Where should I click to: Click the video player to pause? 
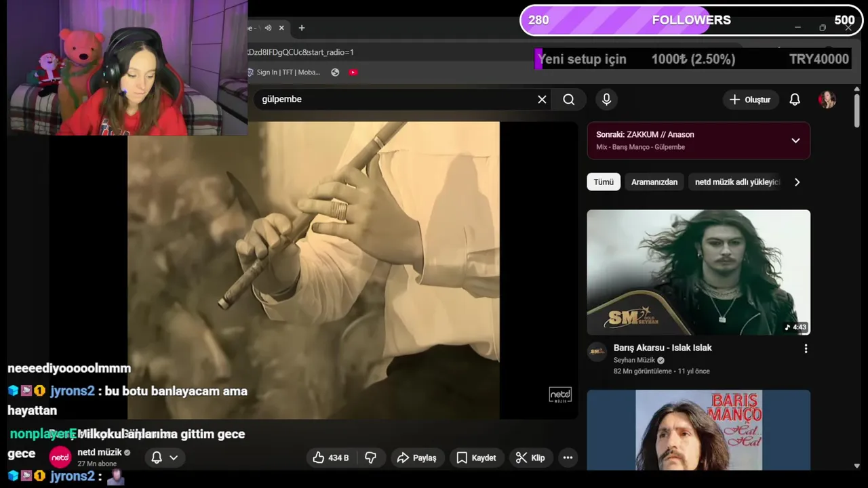313,270
